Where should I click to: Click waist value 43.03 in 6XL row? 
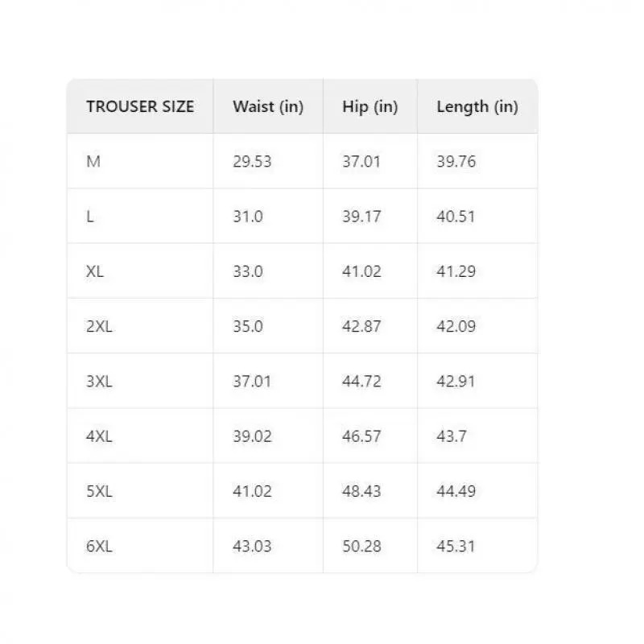click(252, 546)
